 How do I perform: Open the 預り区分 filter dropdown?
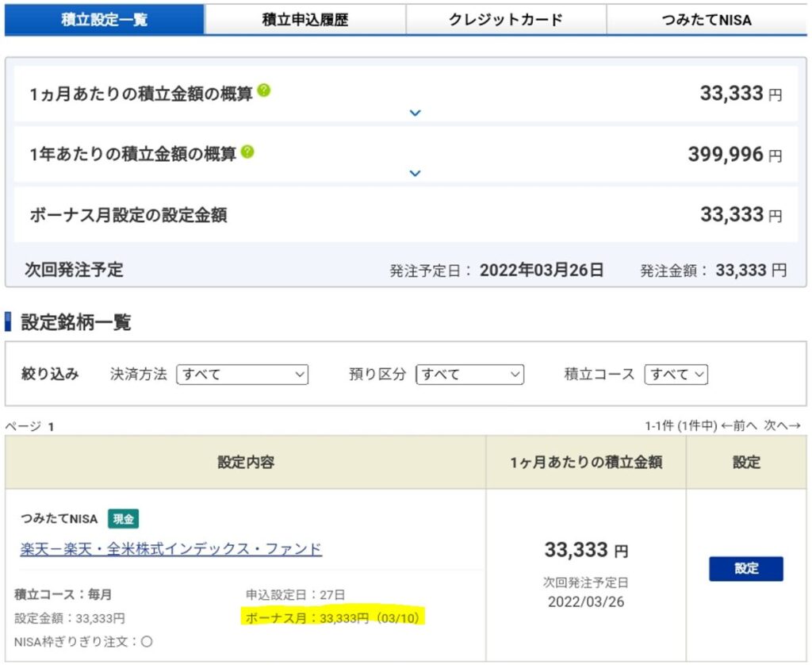coord(469,375)
